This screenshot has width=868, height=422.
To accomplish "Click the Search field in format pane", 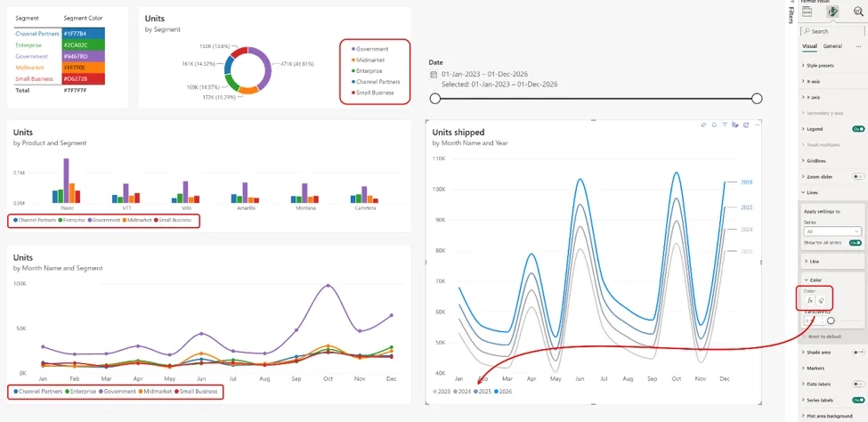I will (832, 31).
